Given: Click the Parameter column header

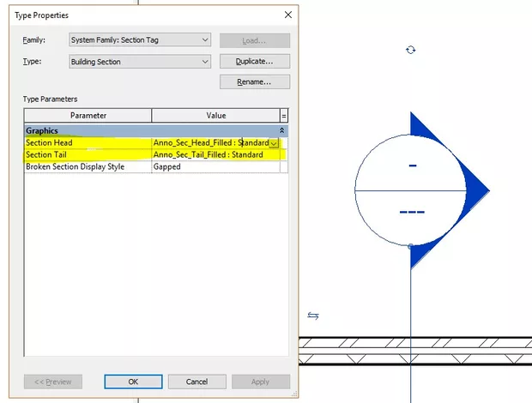Looking at the screenshot, I should [x=88, y=116].
